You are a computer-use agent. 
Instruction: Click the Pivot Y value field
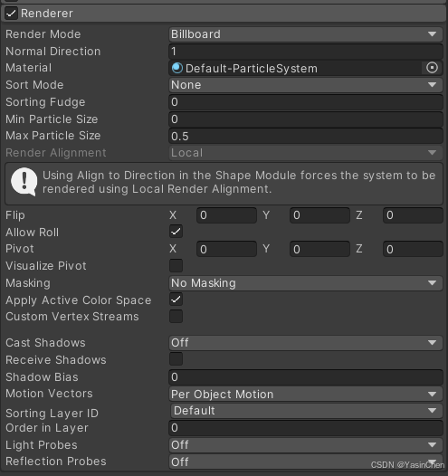point(319,249)
